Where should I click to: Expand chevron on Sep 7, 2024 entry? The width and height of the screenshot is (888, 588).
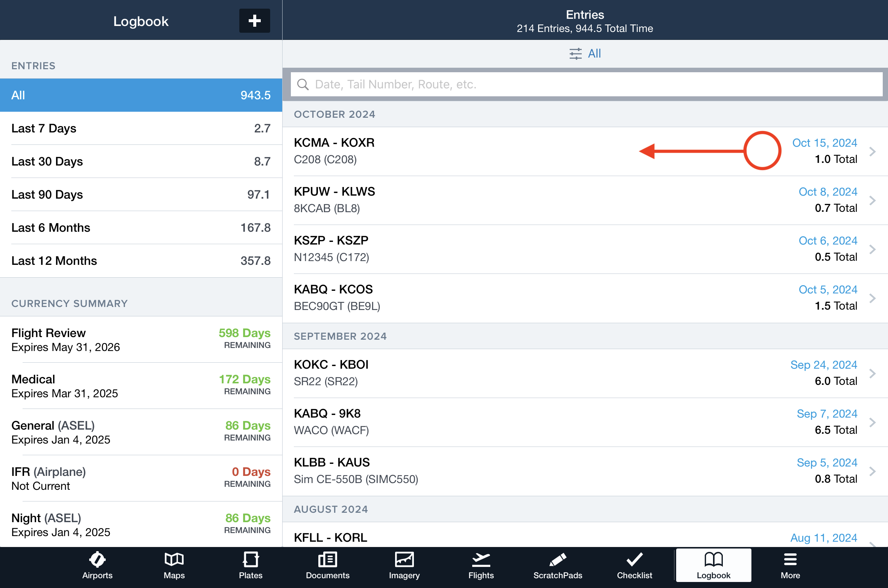(873, 422)
